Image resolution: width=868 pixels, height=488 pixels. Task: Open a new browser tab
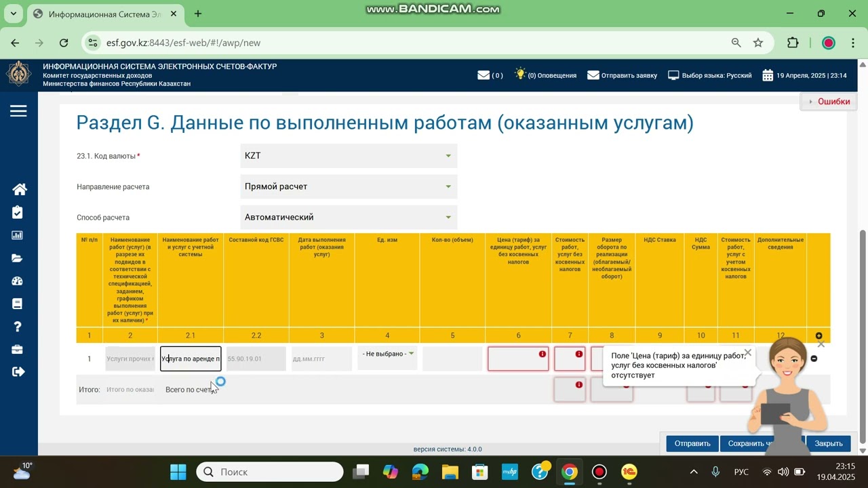click(x=198, y=14)
